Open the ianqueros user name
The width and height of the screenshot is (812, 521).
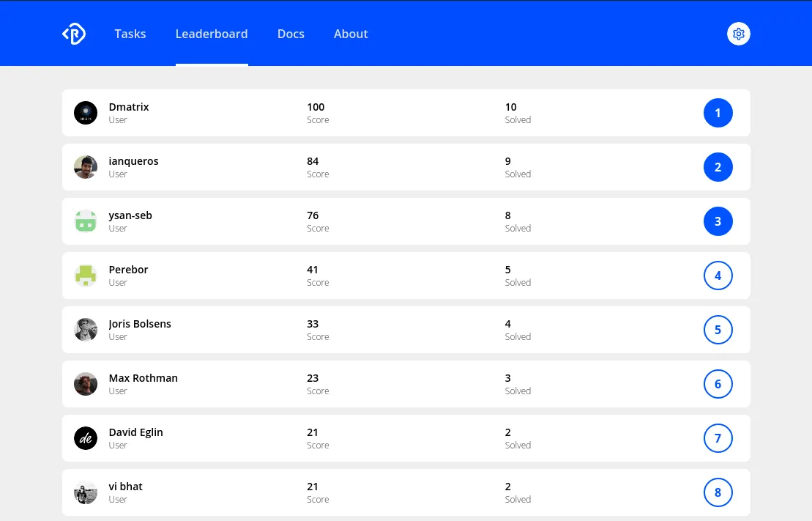coord(133,161)
